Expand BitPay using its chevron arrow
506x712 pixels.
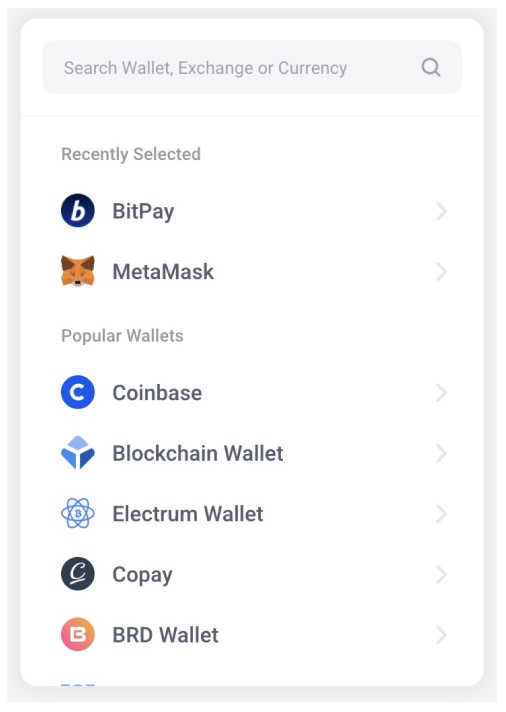point(441,211)
